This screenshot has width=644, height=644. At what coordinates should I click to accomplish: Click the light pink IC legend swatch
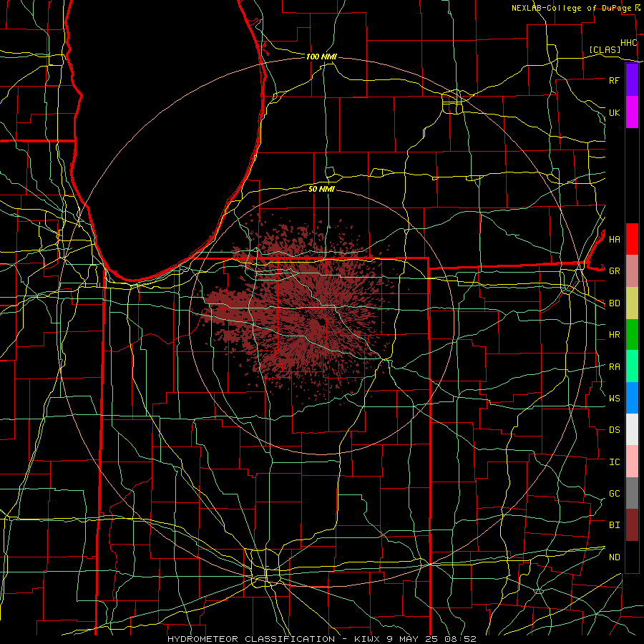click(x=632, y=462)
